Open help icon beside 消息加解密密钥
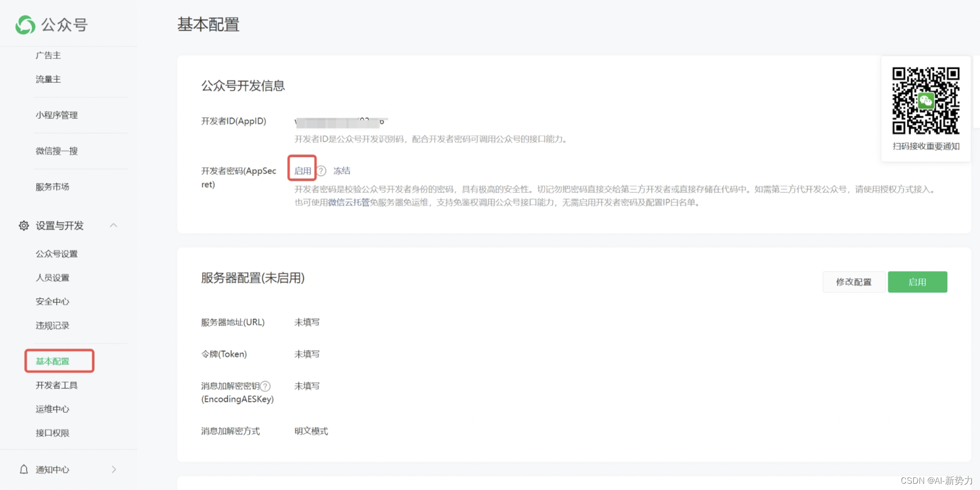 pyautogui.click(x=265, y=386)
